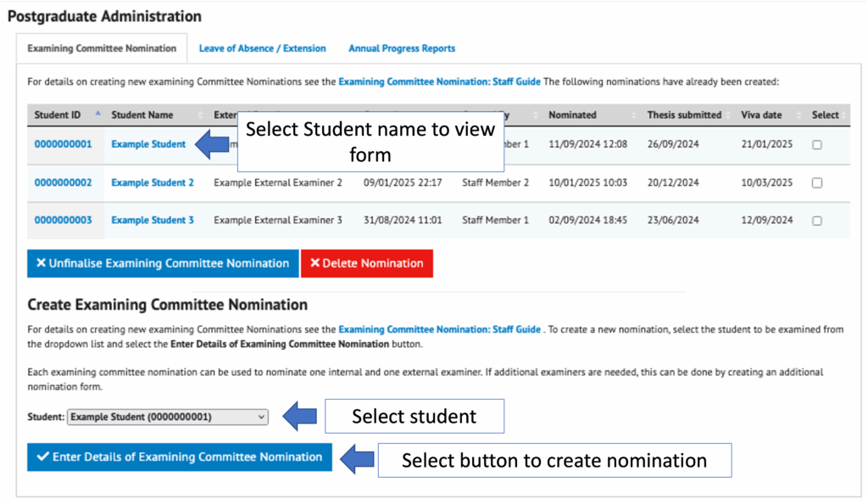Open the Annual Progress Reports tab
The image size is (868, 504).
[x=401, y=48]
